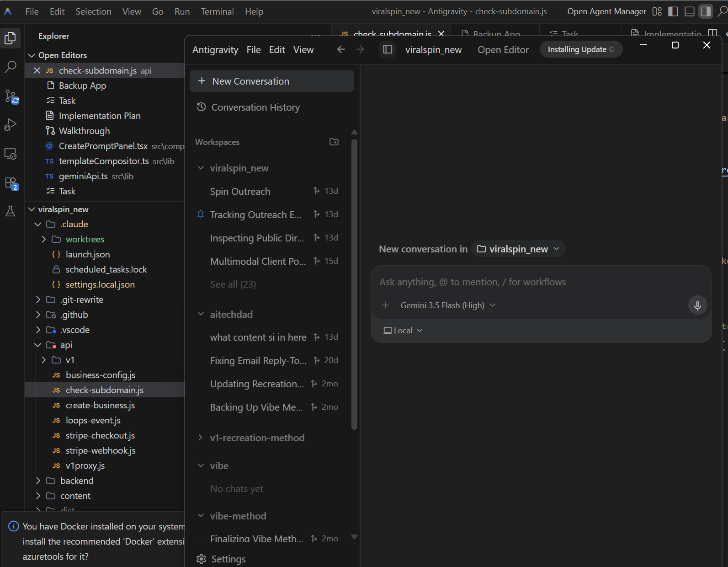The width and height of the screenshot is (728, 567).
Task: Click the Ask anything prompt input field
Action: pos(541,282)
